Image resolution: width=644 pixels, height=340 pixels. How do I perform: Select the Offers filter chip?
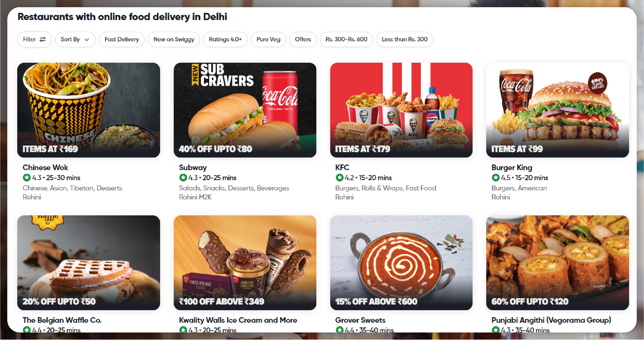tap(303, 39)
